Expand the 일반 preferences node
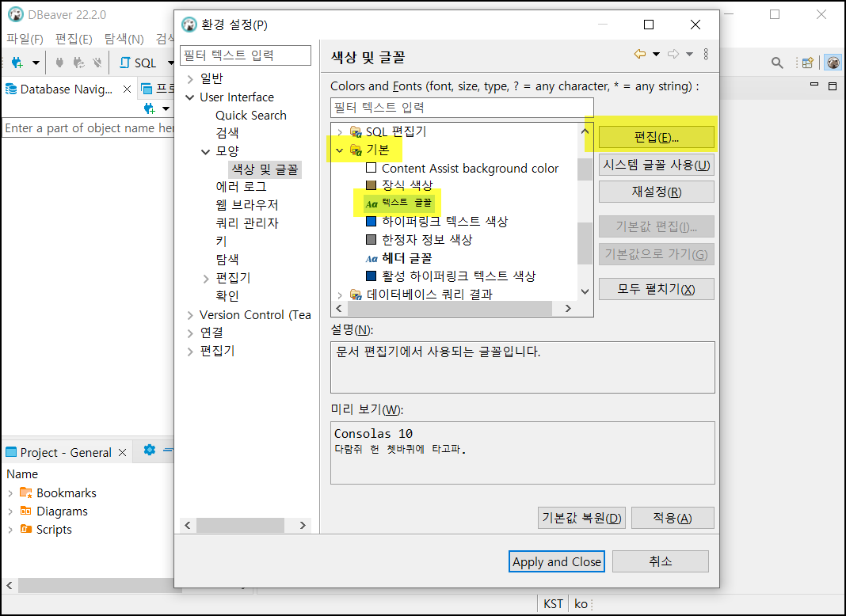This screenshot has height=616, width=846. point(190,79)
